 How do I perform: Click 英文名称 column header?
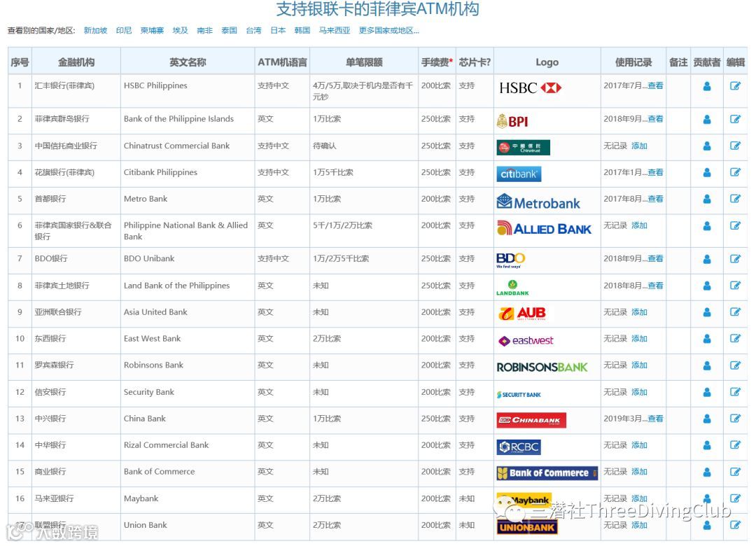(188, 62)
